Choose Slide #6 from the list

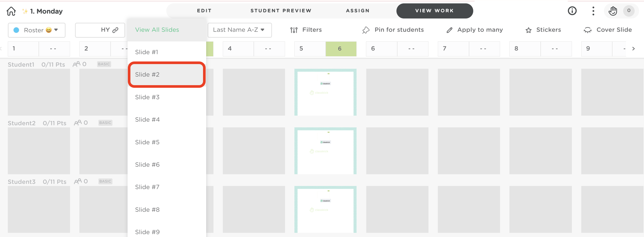[x=167, y=165]
